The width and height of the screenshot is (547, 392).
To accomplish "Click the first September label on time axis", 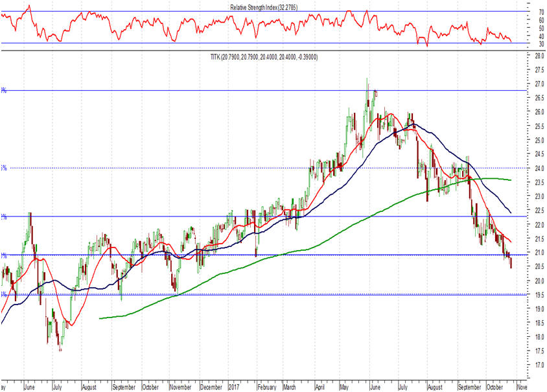I will click(124, 387).
